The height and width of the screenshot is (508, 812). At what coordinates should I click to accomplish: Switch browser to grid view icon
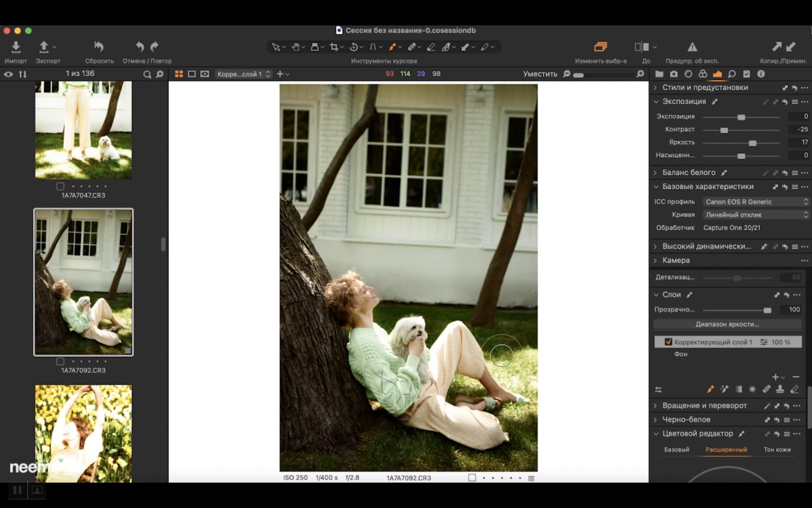click(179, 74)
